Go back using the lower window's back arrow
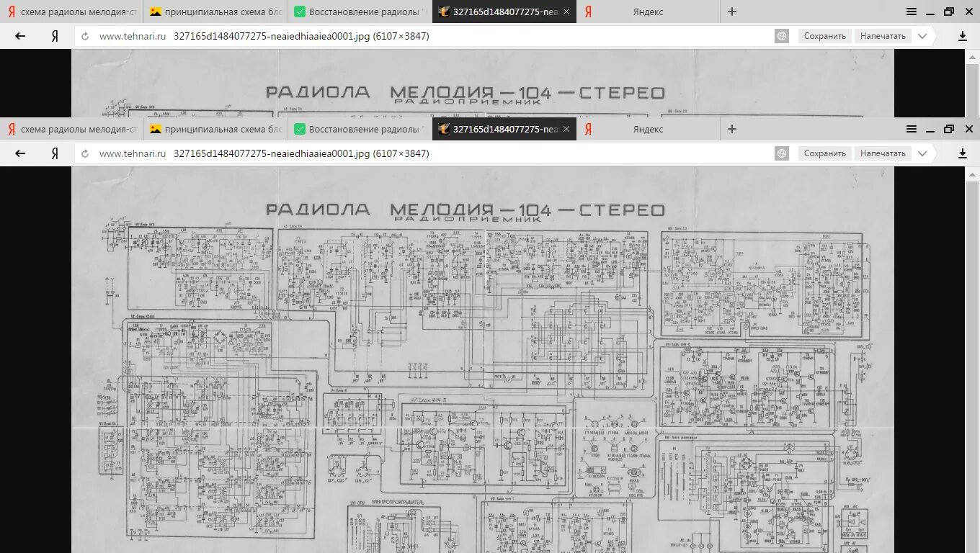The image size is (980, 553). (20, 153)
